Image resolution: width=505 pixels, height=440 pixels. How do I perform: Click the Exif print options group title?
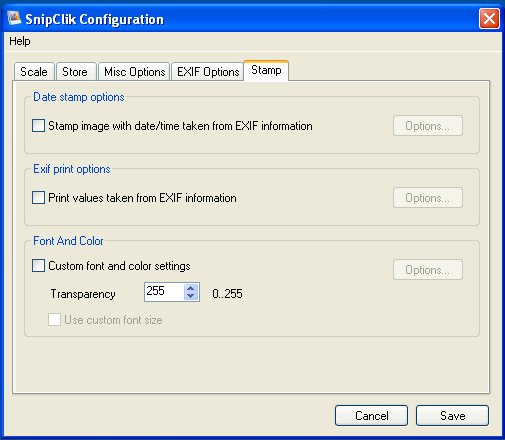(72, 169)
